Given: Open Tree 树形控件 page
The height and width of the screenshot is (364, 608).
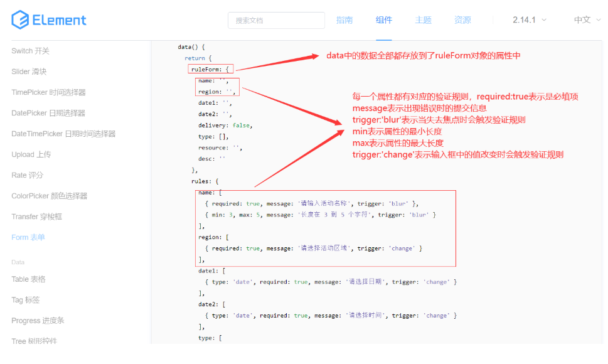Looking at the screenshot, I should (x=34, y=341).
